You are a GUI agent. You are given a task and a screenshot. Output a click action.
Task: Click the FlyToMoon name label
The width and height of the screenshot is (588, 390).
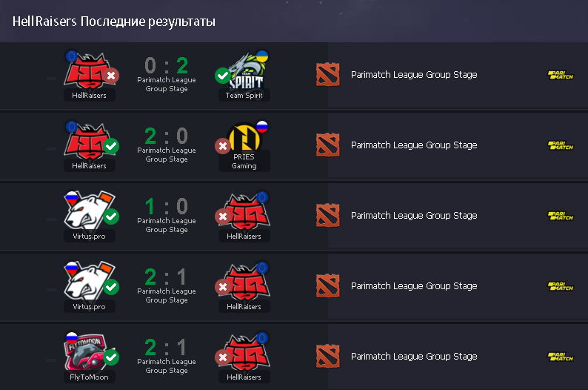[x=90, y=377]
